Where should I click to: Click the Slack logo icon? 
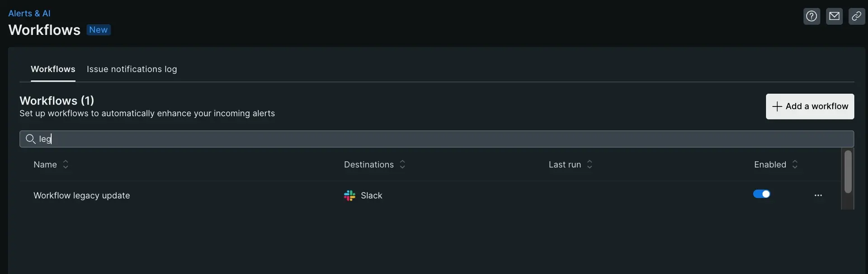tap(349, 196)
